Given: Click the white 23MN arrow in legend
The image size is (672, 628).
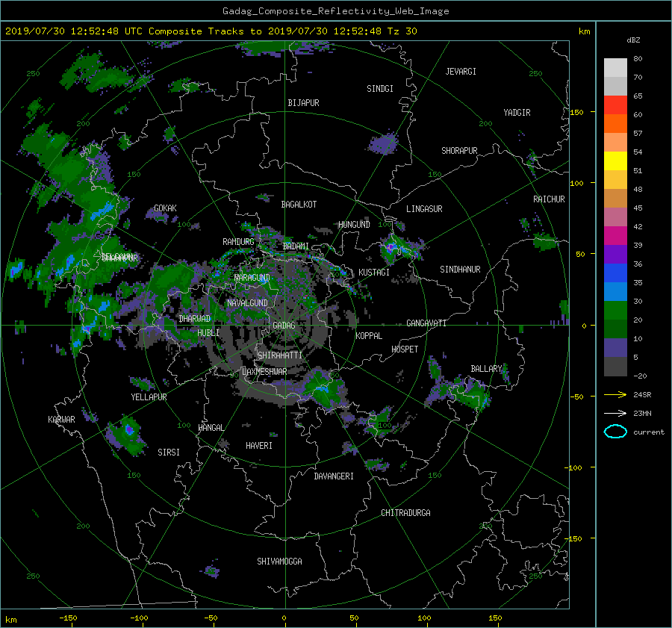Looking at the screenshot, I should (x=615, y=413).
